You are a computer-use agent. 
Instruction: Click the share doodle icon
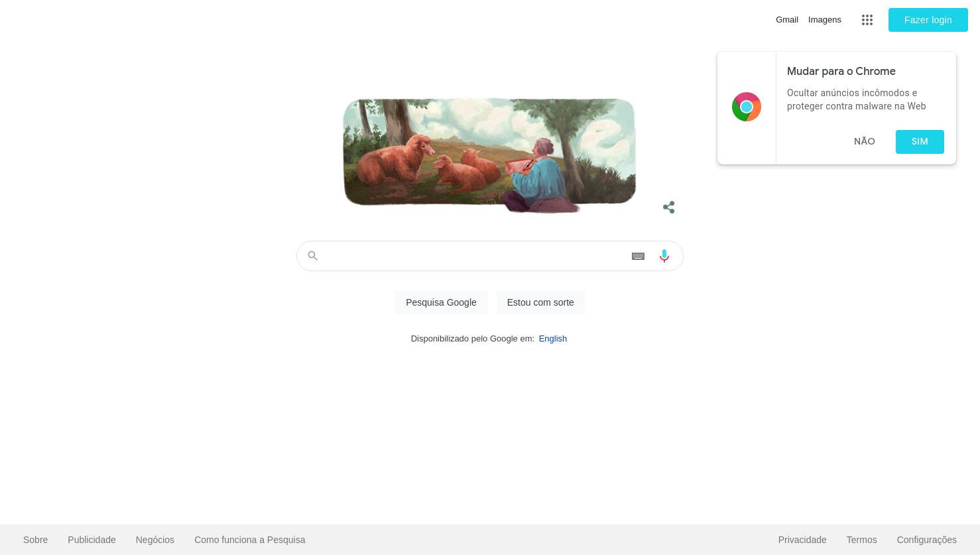coord(668,208)
